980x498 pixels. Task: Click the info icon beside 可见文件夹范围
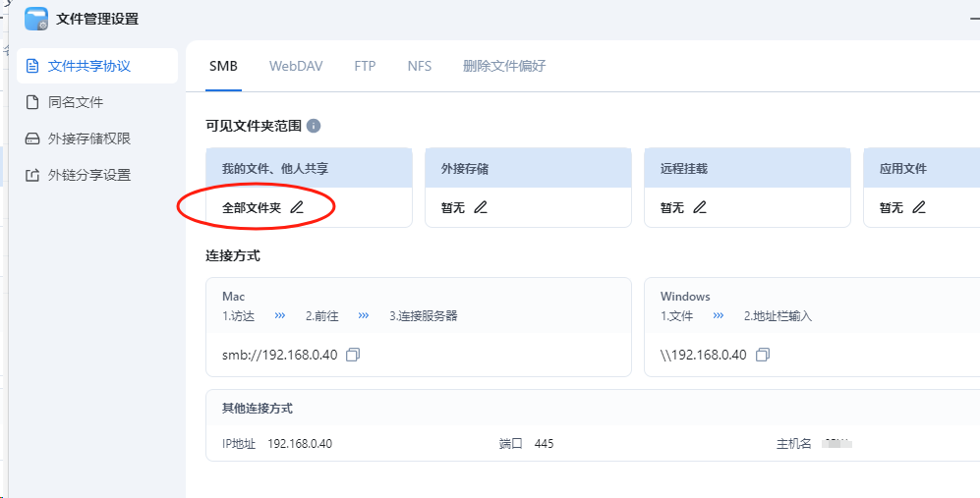click(314, 127)
